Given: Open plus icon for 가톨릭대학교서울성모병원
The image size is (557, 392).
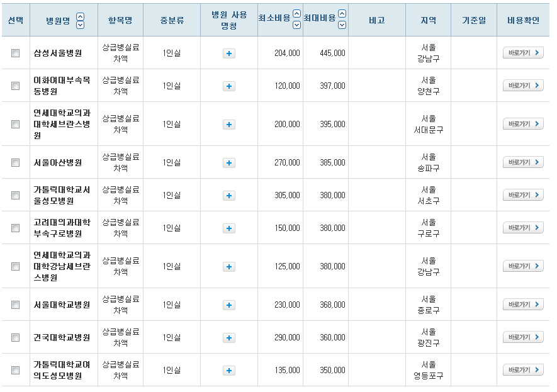Looking at the screenshot, I should click(x=229, y=196).
